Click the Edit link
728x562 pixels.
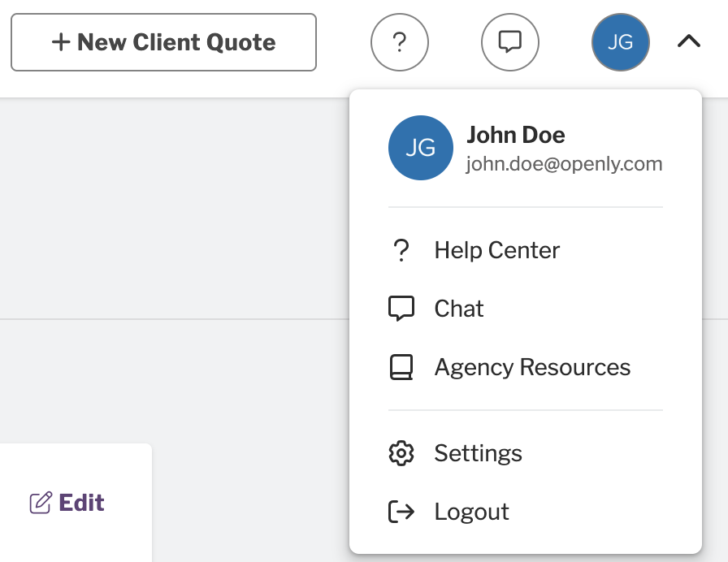coord(67,503)
